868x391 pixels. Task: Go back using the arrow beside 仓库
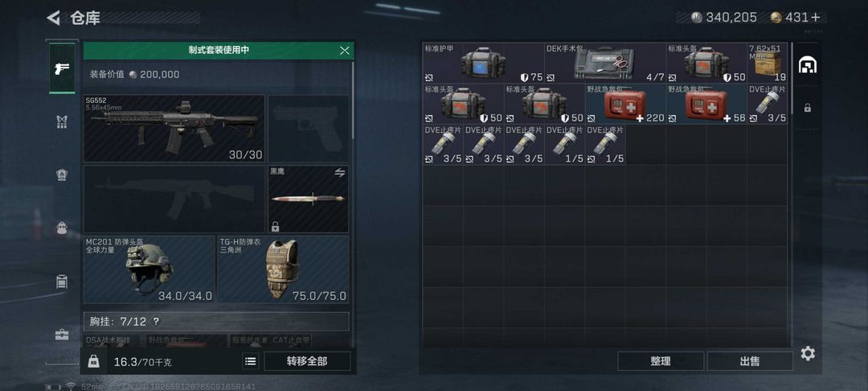(53, 18)
